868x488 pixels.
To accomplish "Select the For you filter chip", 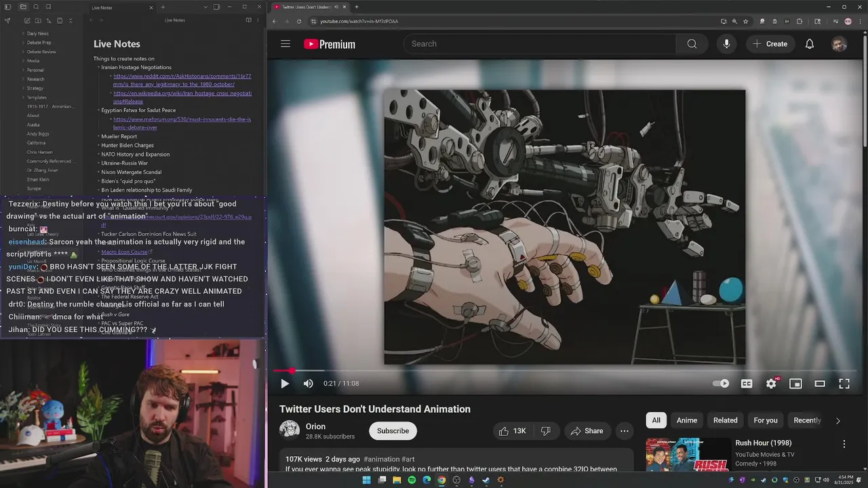I will [x=766, y=420].
